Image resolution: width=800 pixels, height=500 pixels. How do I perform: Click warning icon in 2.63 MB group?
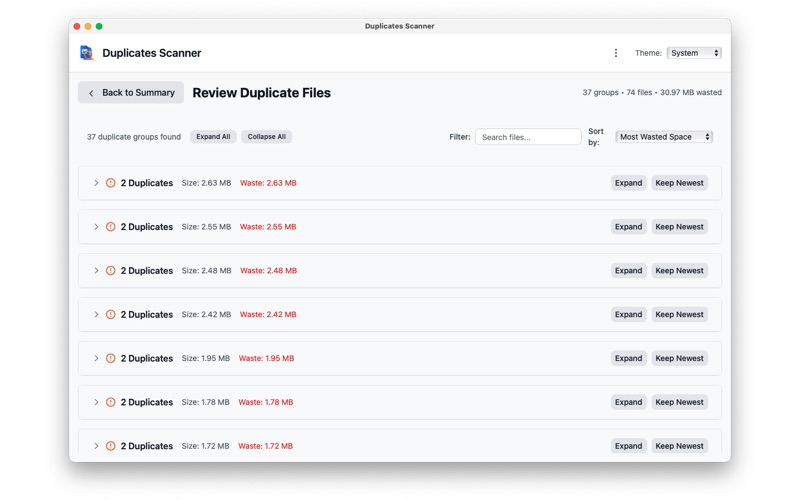[x=111, y=183]
